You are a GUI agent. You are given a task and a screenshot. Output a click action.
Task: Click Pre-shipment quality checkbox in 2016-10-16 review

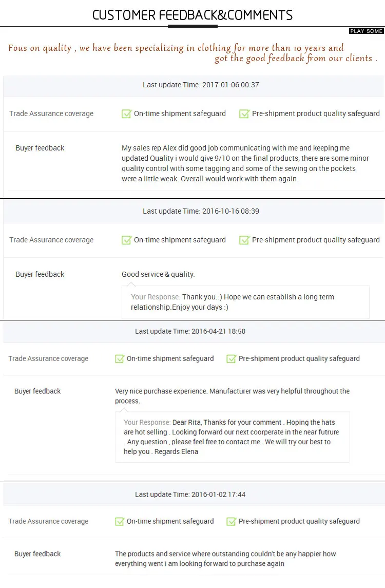(244, 240)
